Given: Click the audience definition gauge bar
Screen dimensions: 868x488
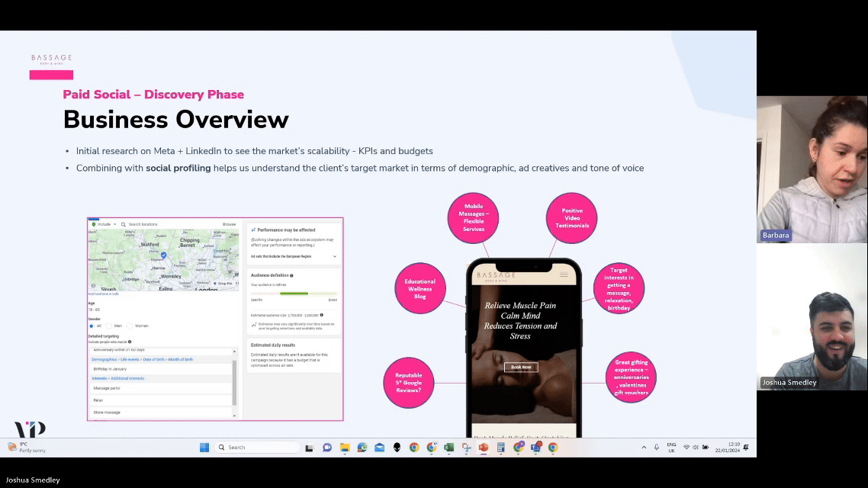Looking at the screenshot, I should [x=294, y=294].
